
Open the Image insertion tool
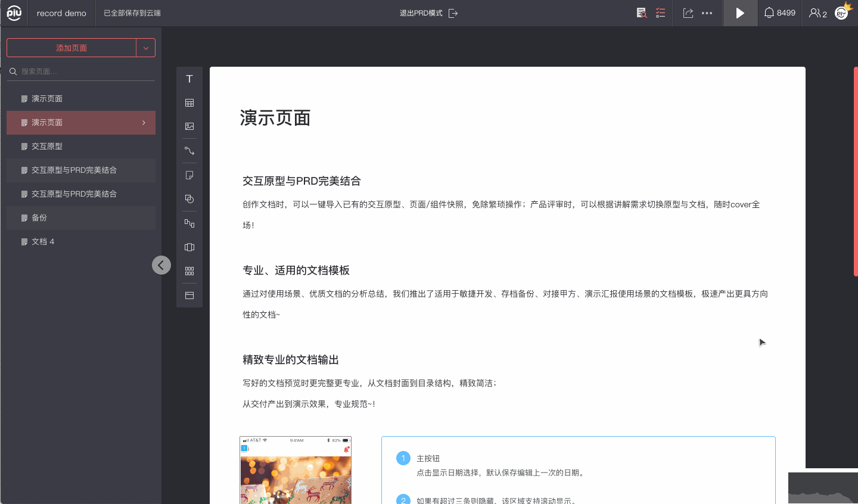point(189,126)
